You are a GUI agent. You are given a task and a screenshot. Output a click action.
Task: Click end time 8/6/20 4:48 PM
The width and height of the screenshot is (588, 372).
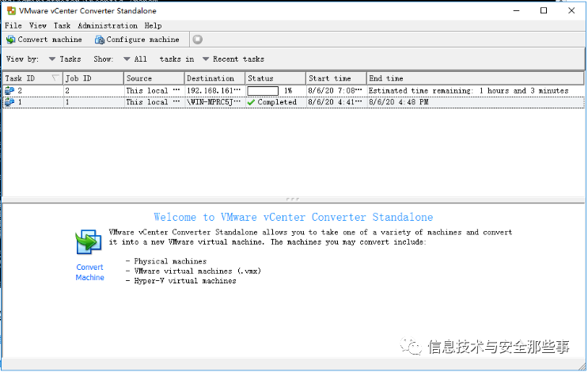coord(398,102)
